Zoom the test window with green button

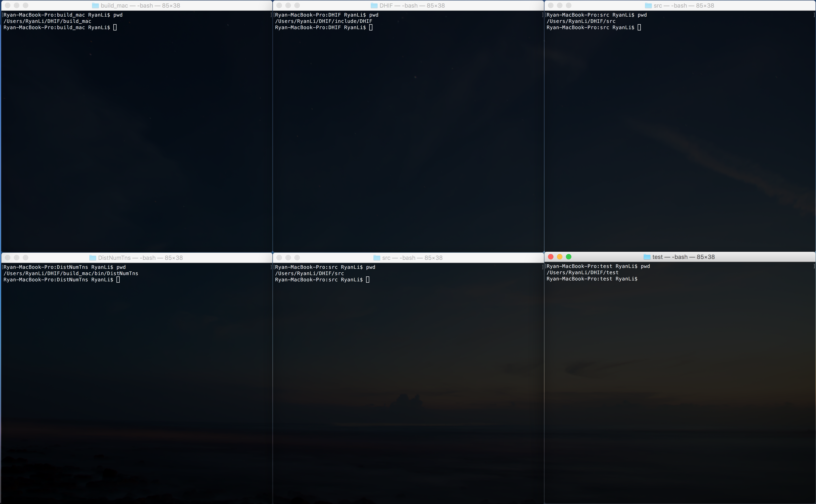pos(569,257)
